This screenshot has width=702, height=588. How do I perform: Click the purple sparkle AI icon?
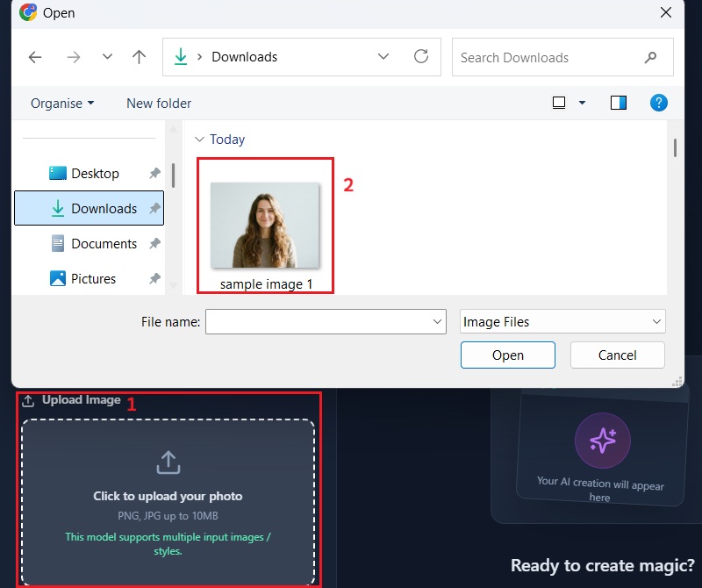point(603,441)
